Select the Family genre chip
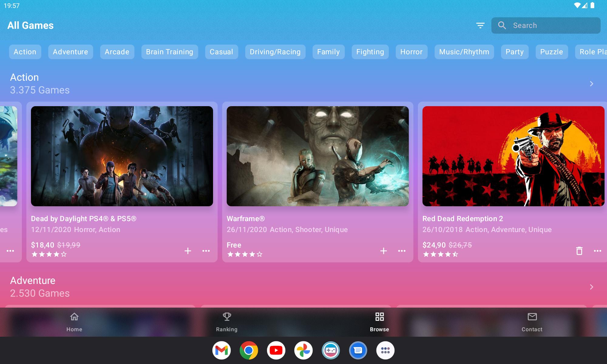 tap(328, 52)
